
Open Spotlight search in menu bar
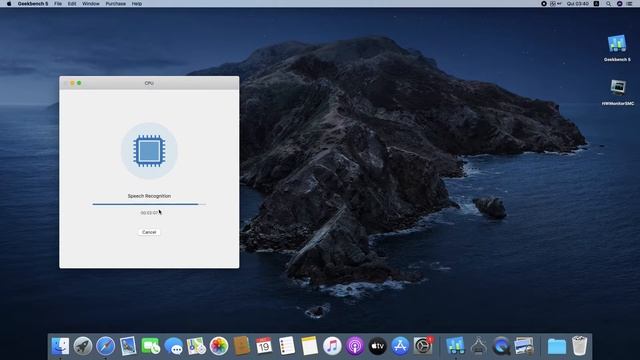tap(608, 4)
